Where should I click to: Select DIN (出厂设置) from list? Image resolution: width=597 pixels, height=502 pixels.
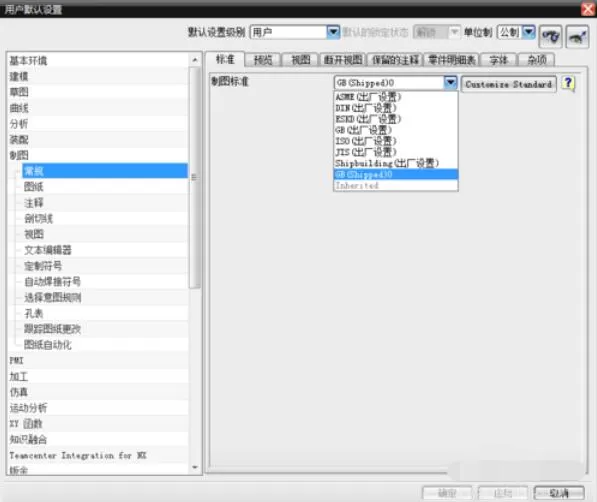pos(396,108)
